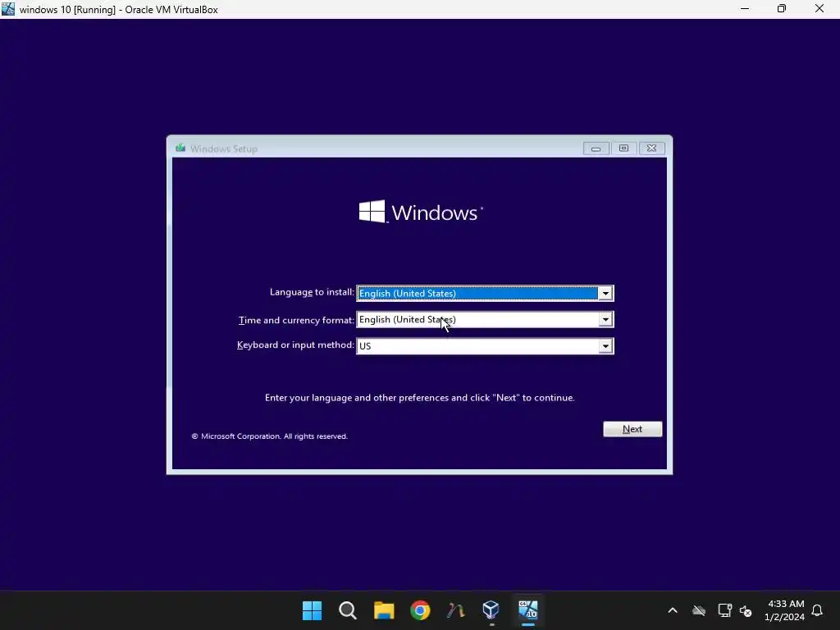Close the VirtualBox VM window
The width and height of the screenshot is (840, 630).
819,9
